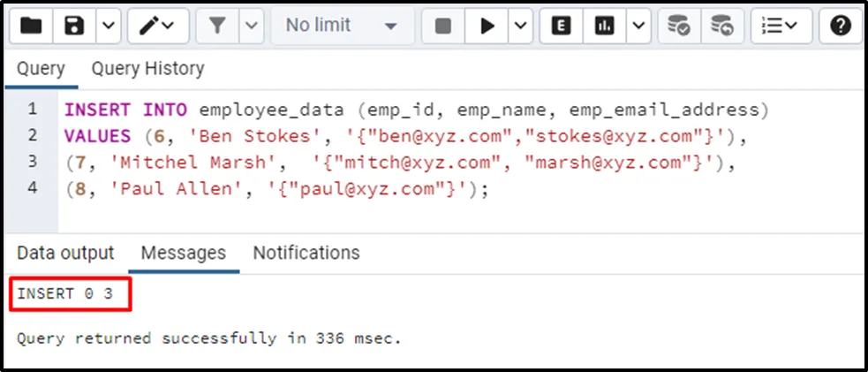Open the Edit pencil dropdown

click(x=157, y=27)
